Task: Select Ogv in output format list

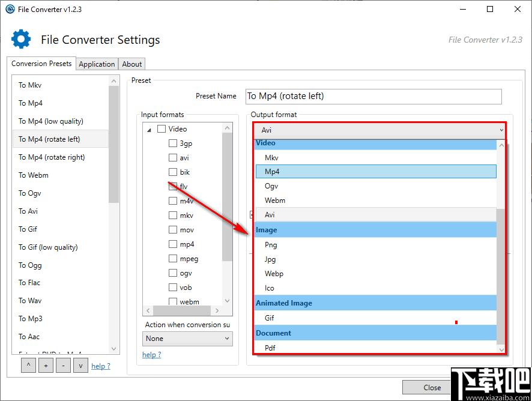Action: [x=376, y=186]
